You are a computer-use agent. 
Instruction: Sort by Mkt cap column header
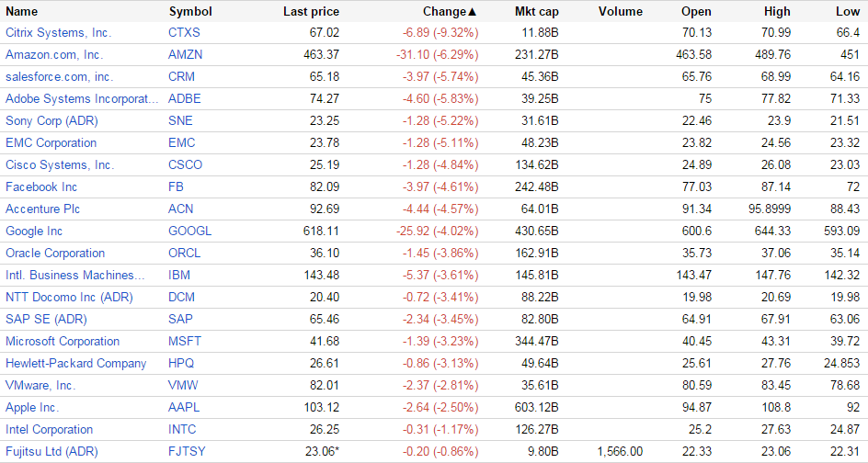coord(536,12)
